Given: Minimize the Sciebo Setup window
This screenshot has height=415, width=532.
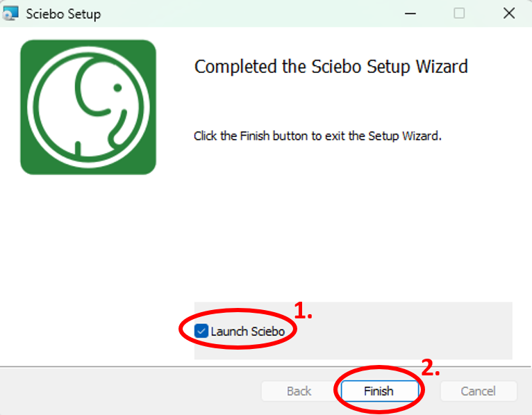Looking at the screenshot, I should (410, 14).
